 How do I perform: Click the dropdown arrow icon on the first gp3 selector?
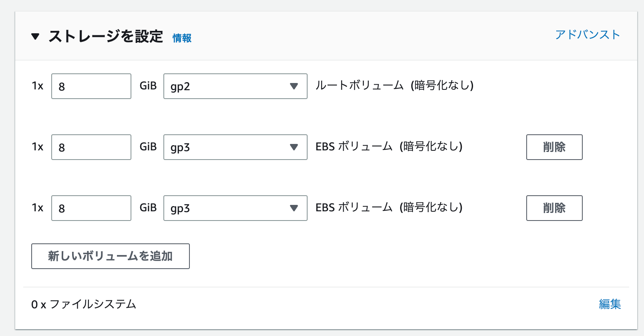(294, 147)
